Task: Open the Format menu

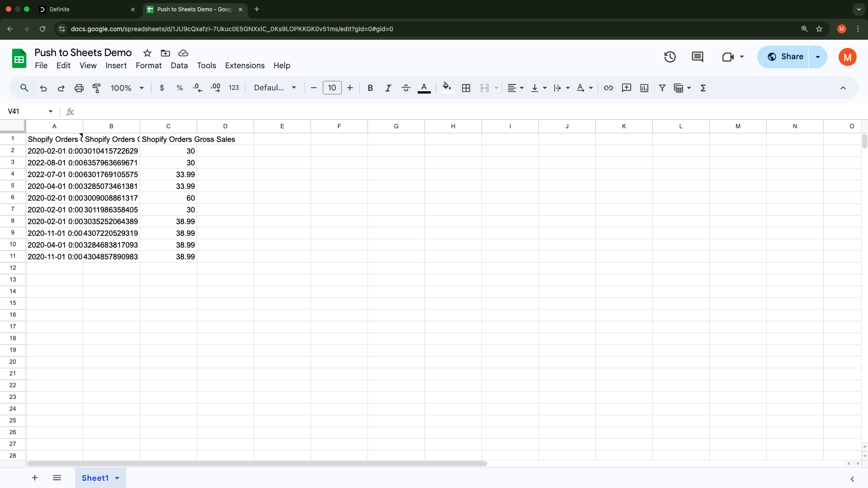Action: click(149, 66)
